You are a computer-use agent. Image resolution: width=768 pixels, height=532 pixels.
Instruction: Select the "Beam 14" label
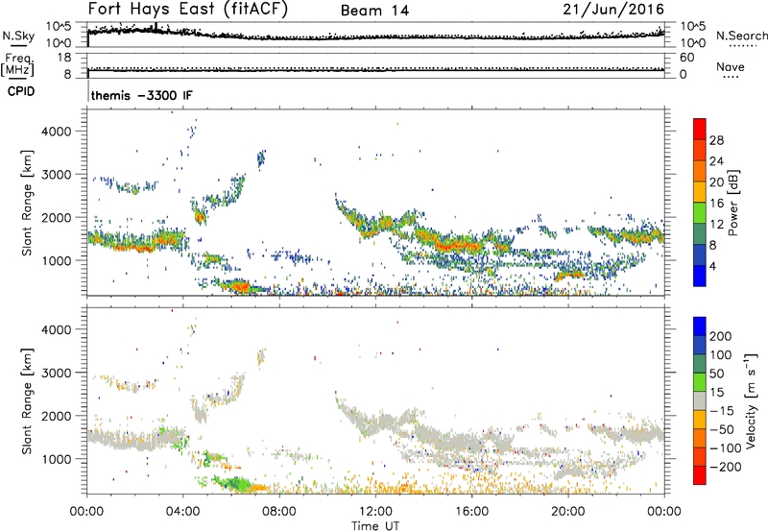[x=374, y=11]
